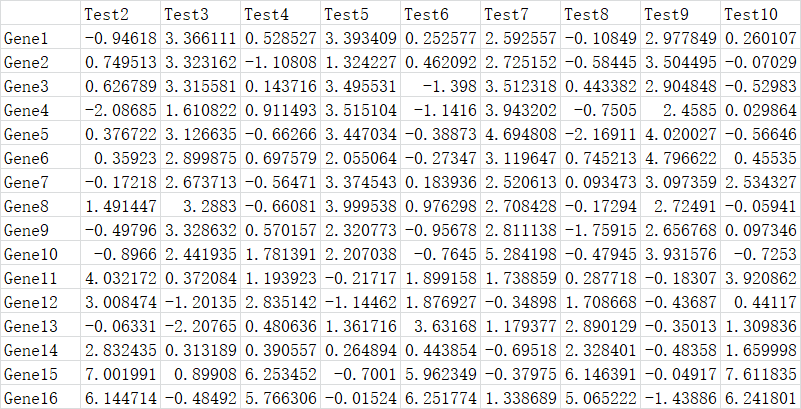Select the Test5 column header
Screen dimensions: 801x409
click(x=361, y=14)
